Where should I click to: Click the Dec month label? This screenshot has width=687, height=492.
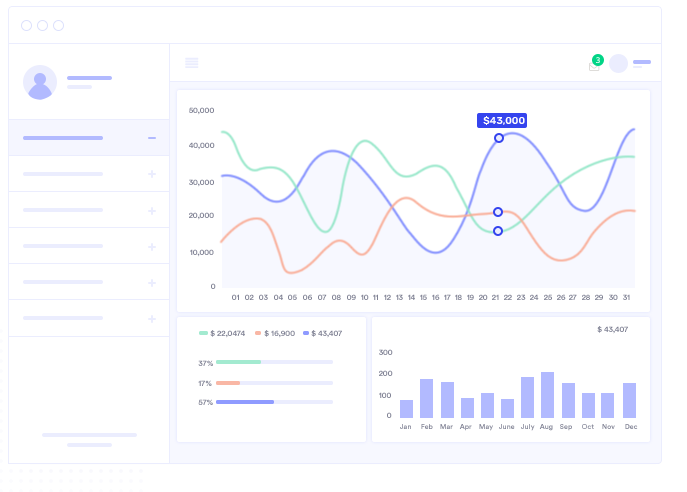click(x=631, y=427)
